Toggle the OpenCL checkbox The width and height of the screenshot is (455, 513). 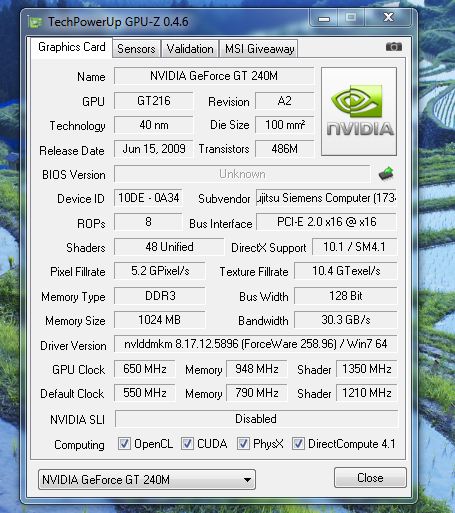tap(124, 444)
